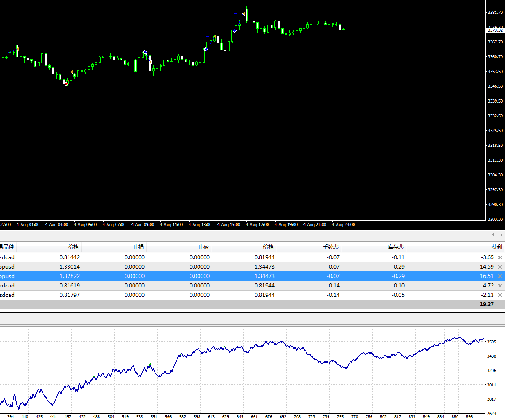Sort orders by the 获利 column header
Screen dimensions: 505x420
(496, 247)
